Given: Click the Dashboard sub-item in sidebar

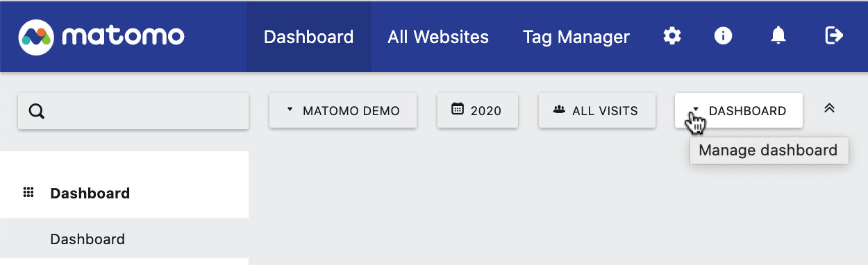Looking at the screenshot, I should pyautogui.click(x=87, y=239).
